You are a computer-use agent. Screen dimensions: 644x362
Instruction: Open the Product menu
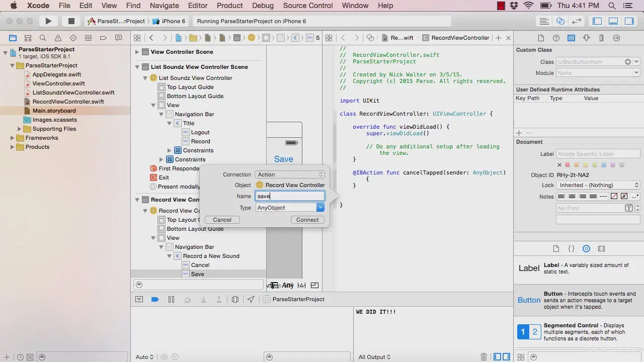click(x=230, y=6)
